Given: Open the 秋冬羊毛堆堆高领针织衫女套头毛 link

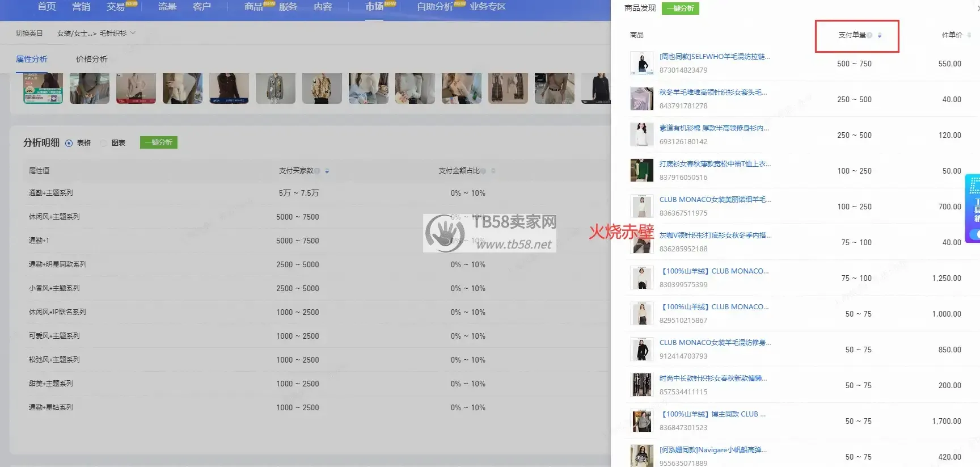Looking at the screenshot, I should tap(713, 92).
